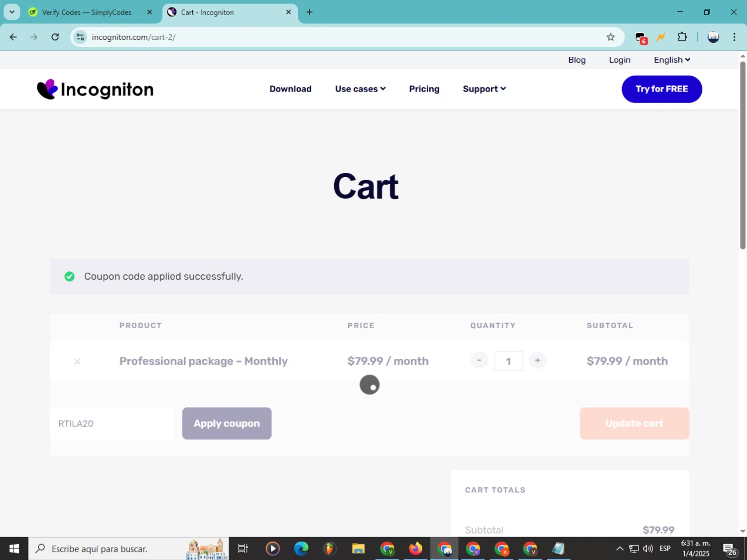Open Task View in the taskbar
The width and height of the screenshot is (747, 560).
(x=243, y=549)
